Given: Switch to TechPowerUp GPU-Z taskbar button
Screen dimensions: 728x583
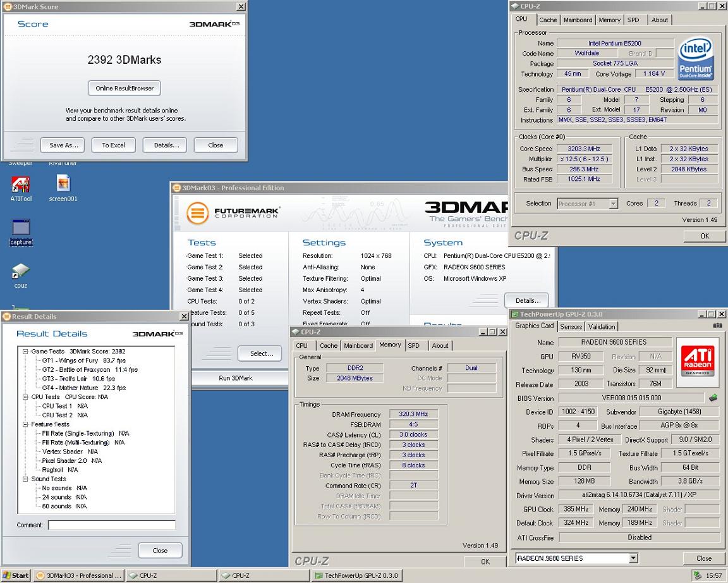Looking at the screenshot, I should coord(356,575).
